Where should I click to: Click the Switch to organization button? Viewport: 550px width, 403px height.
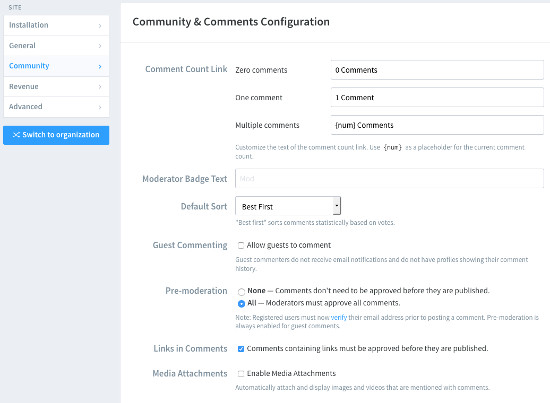[x=56, y=135]
